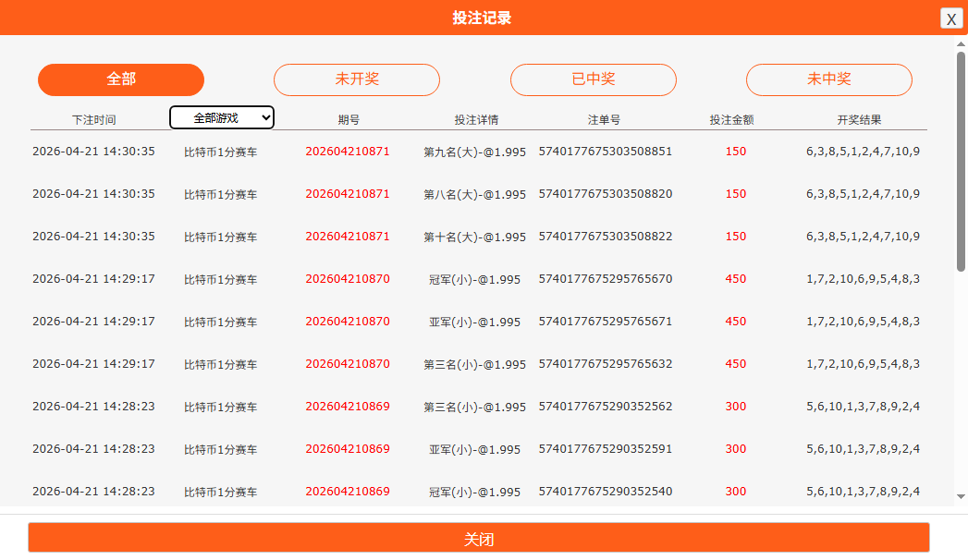
Task: Click scrollbar down arrow
Action: coord(961,497)
